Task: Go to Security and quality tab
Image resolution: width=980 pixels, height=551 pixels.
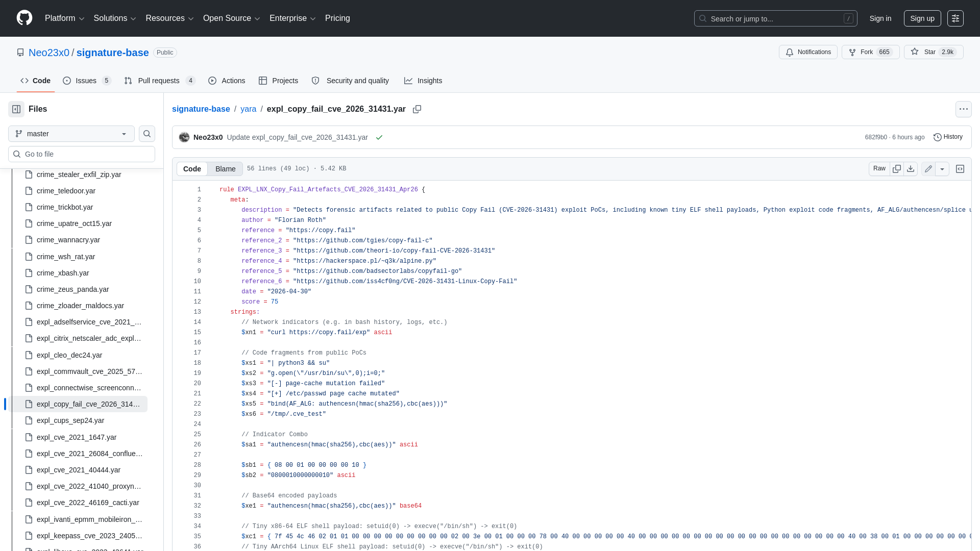Action: click(350, 81)
